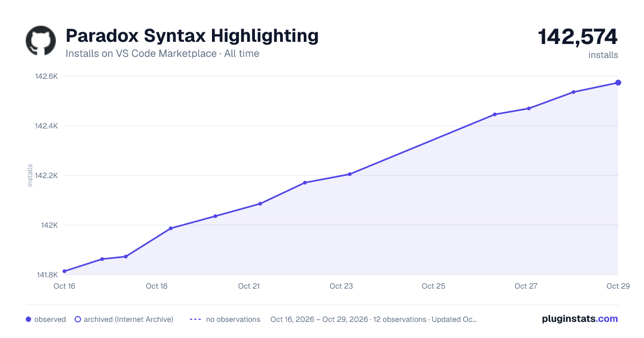Image resolution: width=644 pixels, height=338 pixels.
Task: Click the 142.4K y-axis label
Action: click(x=46, y=126)
